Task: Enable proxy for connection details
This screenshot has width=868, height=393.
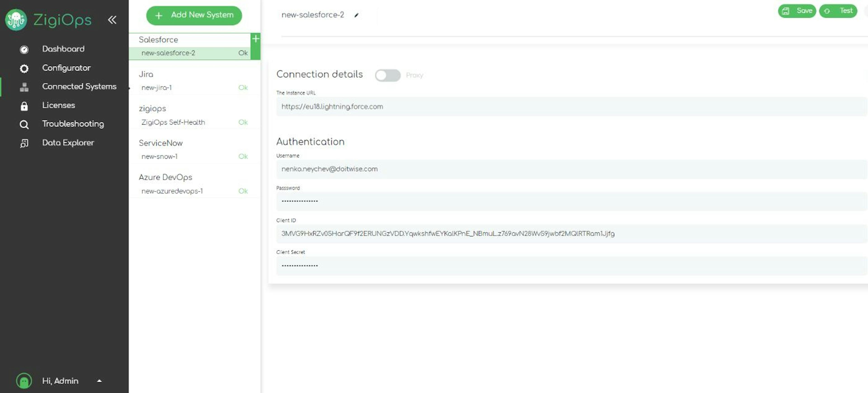Action: (x=387, y=75)
